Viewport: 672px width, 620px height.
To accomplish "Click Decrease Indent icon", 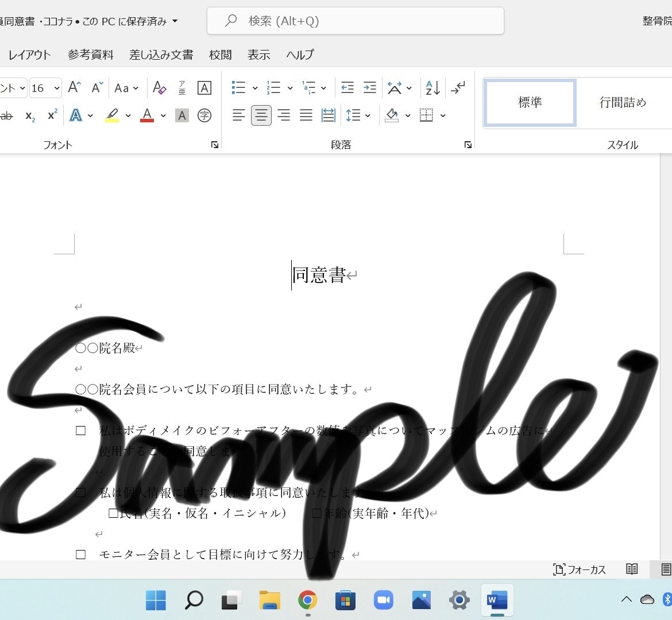I will click(x=347, y=88).
